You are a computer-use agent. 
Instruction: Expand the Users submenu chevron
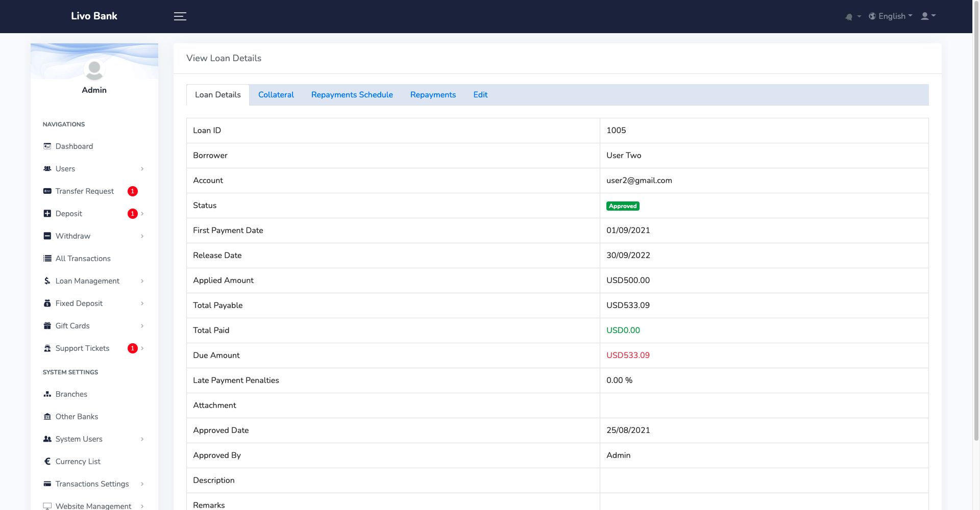pos(142,169)
